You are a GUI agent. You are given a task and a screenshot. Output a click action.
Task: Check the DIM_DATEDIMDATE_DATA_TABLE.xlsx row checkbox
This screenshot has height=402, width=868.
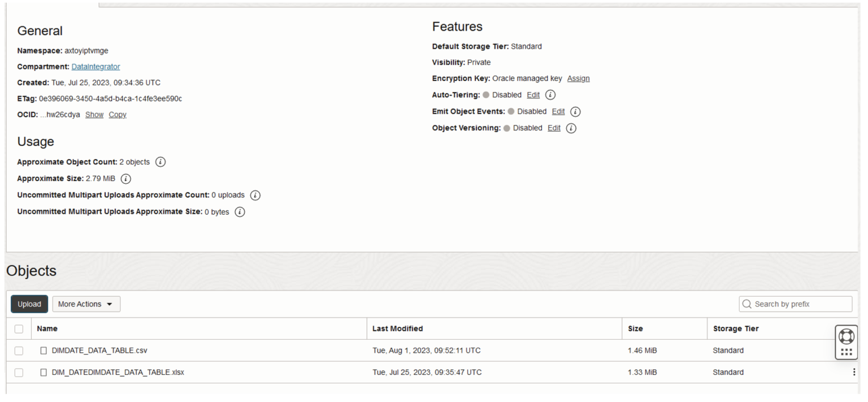pyautogui.click(x=19, y=372)
